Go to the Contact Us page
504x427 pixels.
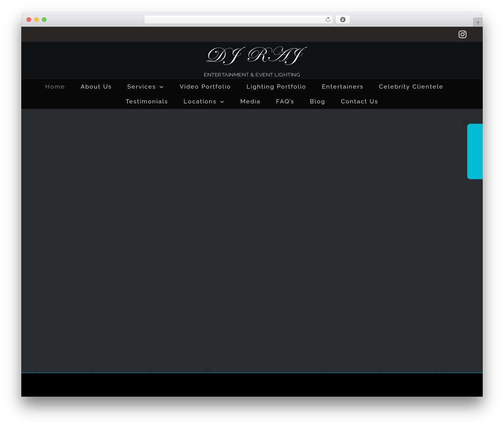(359, 102)
